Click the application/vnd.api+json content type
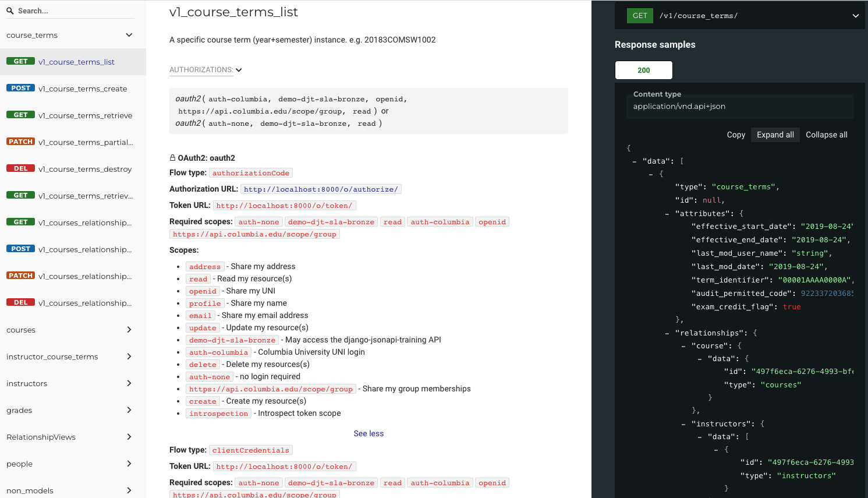 tap(679, 107)
